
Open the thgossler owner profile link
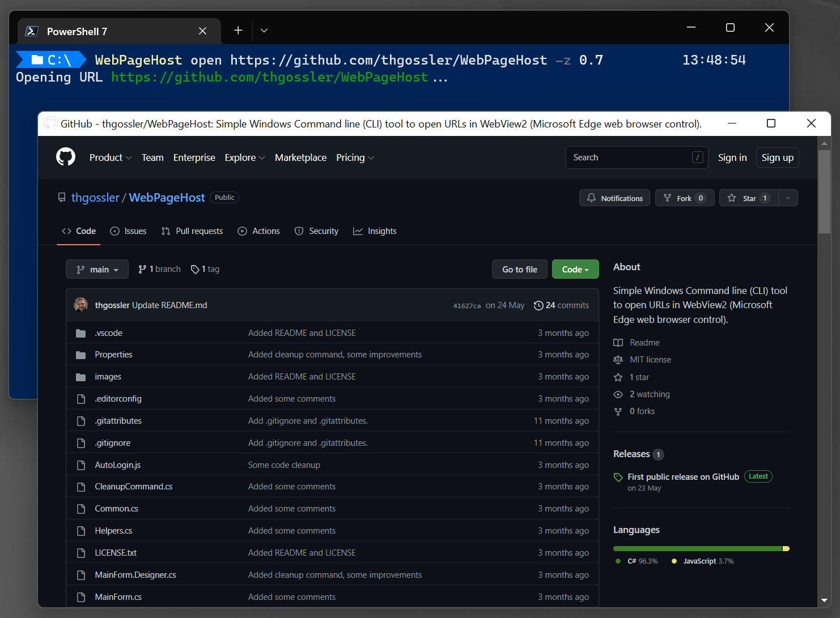95,198
